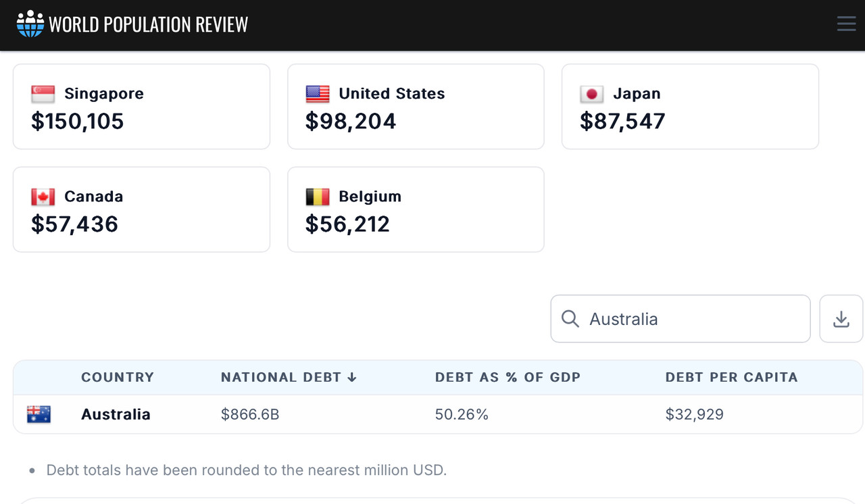Click the Singapore flag icon
The image size is (865, 504).
(43, 94)
